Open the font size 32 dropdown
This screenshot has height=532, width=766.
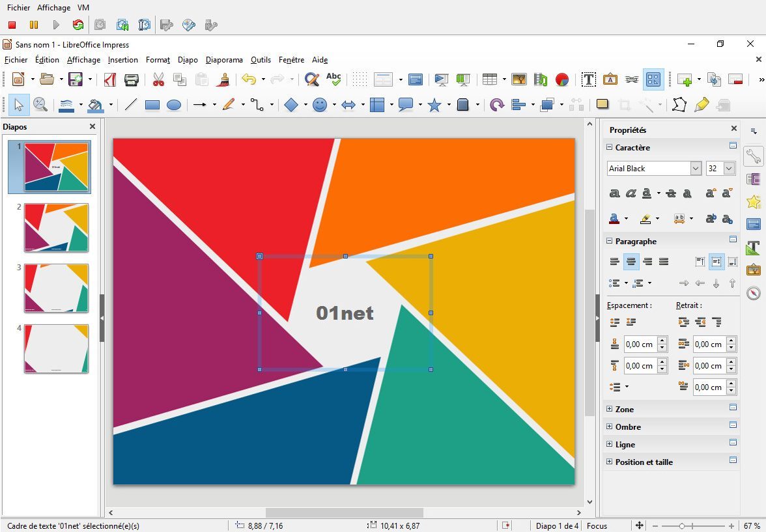coord(729,169)
